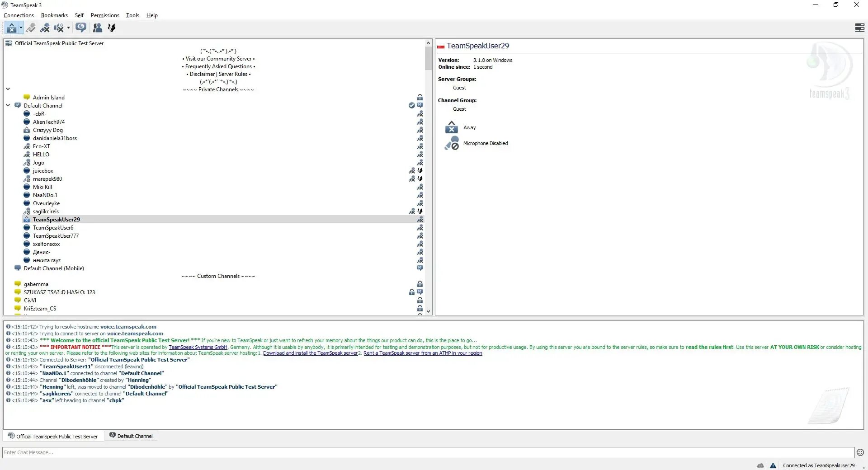The width and height of the screenshot is (868, 470).
Task: Open the Frequently Asked Questions link
Action: click(x=218, y=66)
